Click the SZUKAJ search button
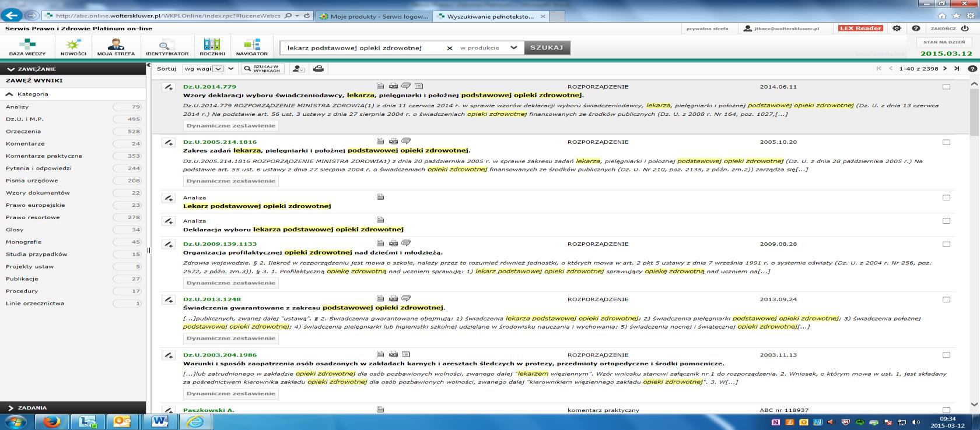This screenshot has height=430, width=980. [547, 48]
